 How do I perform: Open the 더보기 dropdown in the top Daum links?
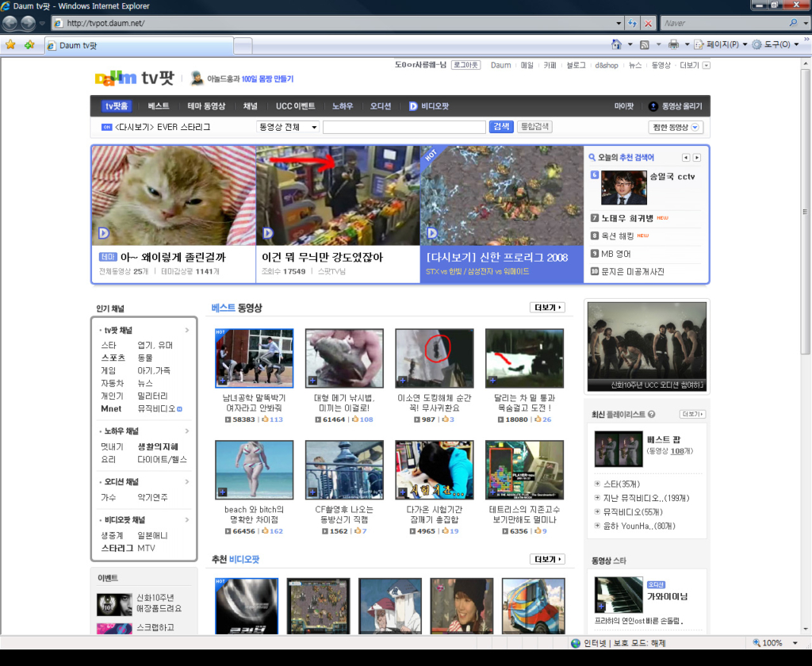point(707,65)
